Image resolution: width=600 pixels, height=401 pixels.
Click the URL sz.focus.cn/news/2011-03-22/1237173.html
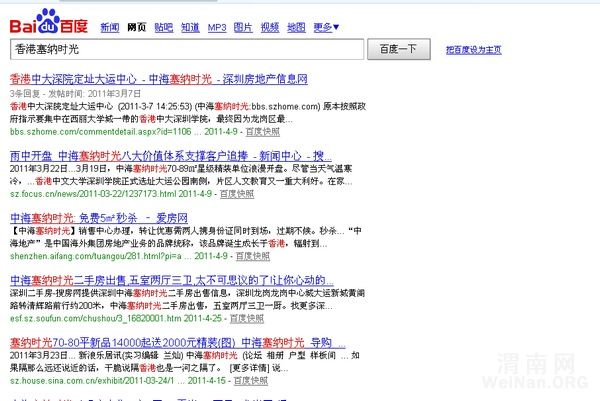click(x=93, y=194)
